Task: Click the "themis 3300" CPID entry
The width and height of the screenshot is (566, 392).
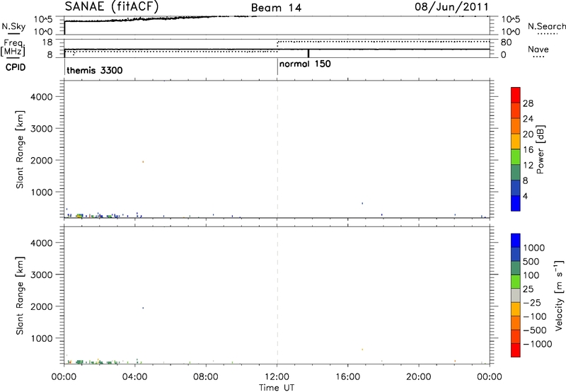Action: [x=95, y=70]
